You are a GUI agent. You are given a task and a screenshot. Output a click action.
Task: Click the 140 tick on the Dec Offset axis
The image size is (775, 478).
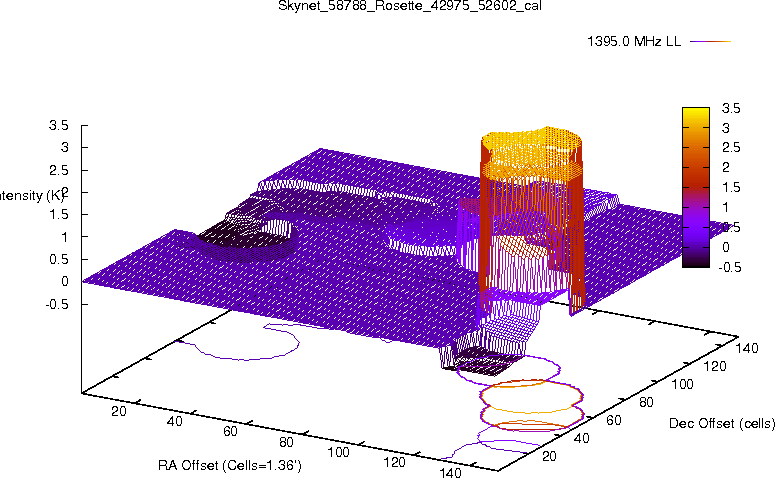746,348
